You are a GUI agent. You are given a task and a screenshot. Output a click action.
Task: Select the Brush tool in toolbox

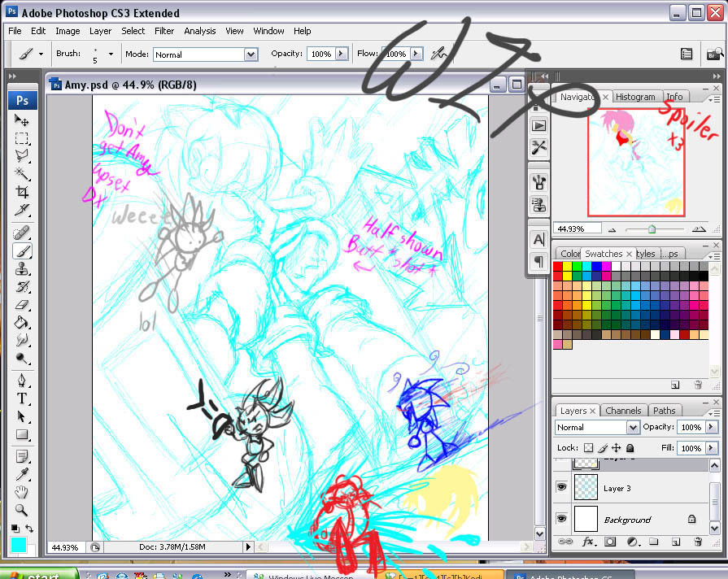click(x=21, y=250)
